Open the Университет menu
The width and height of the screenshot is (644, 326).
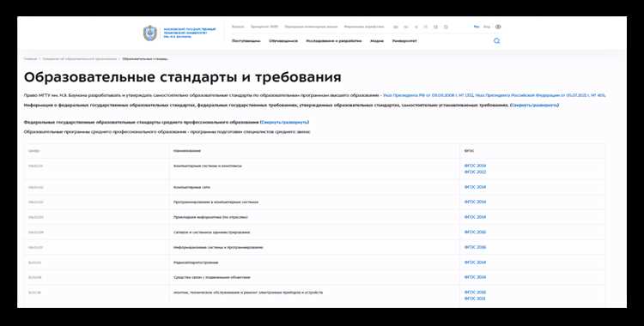coord(404,41)
